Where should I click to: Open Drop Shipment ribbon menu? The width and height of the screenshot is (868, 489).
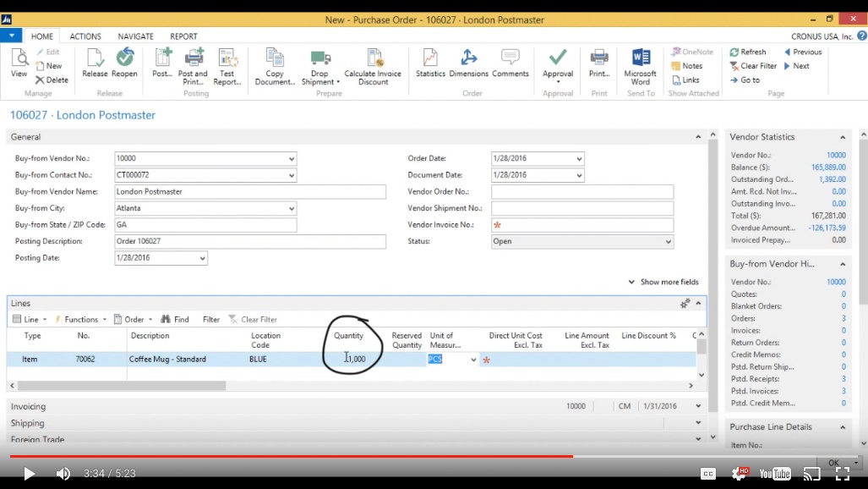pos(320,67)
